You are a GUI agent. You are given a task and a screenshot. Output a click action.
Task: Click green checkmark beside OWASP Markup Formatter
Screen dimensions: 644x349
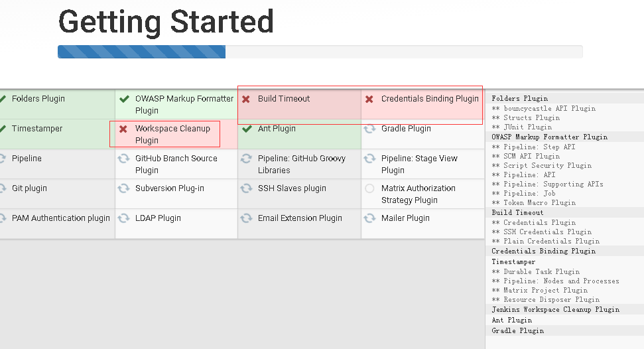pyautogui.click(x=123, y=99)
